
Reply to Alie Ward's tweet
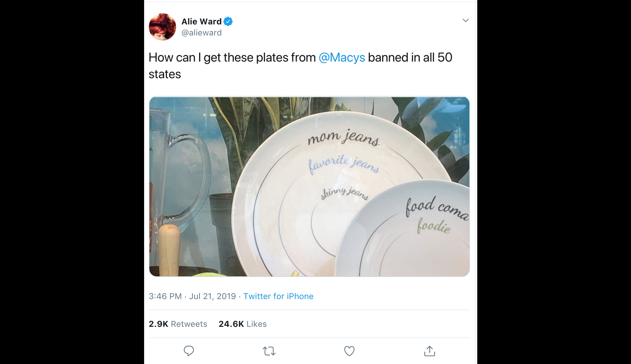tap(189, 351)
